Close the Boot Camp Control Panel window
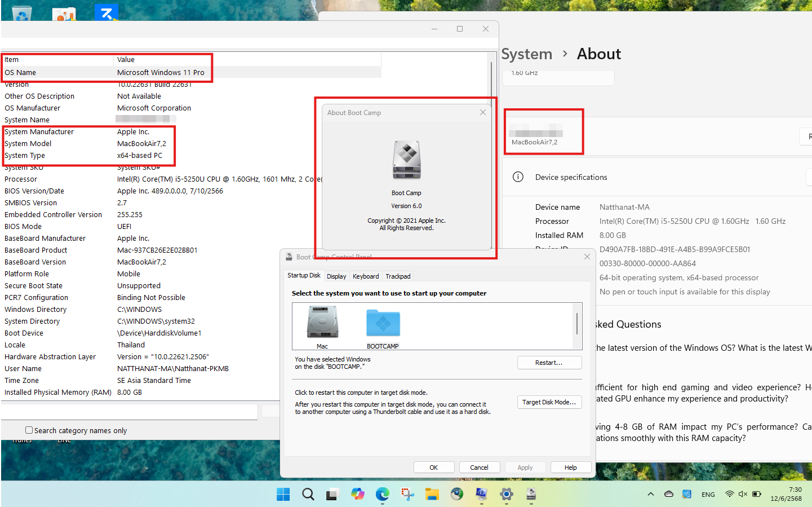Viewport: 812px width, 507px height. pos(587,257)
